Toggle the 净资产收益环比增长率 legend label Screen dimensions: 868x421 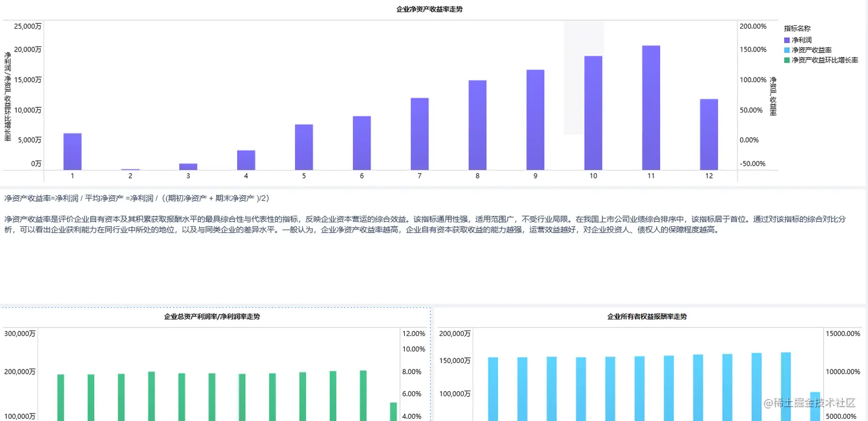[x=825, y=60]
